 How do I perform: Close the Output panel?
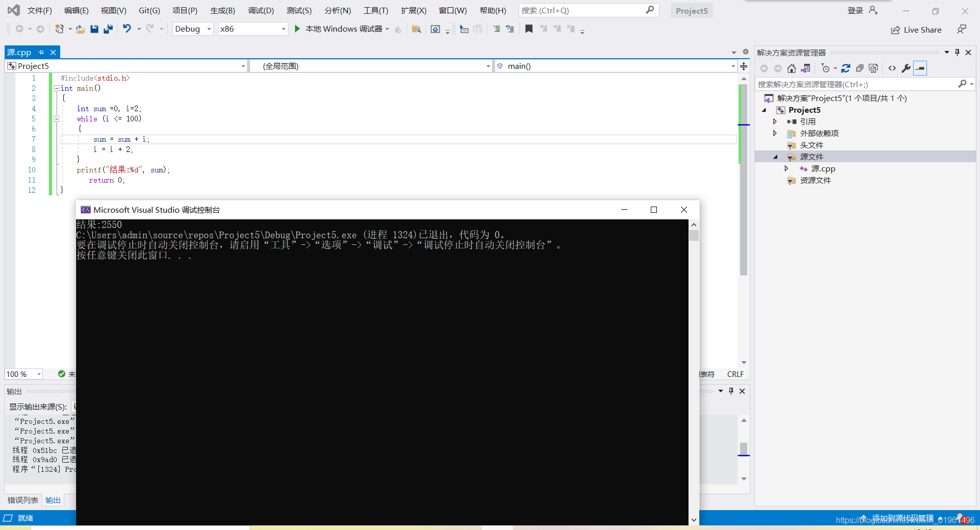pos(743,391)
